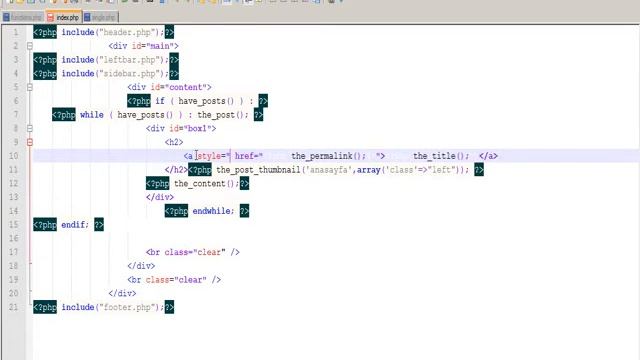The width and height of the screenshot is (640, 360).
Task: Click the <?php tag on line 6
Action: (x=139, y=101)
